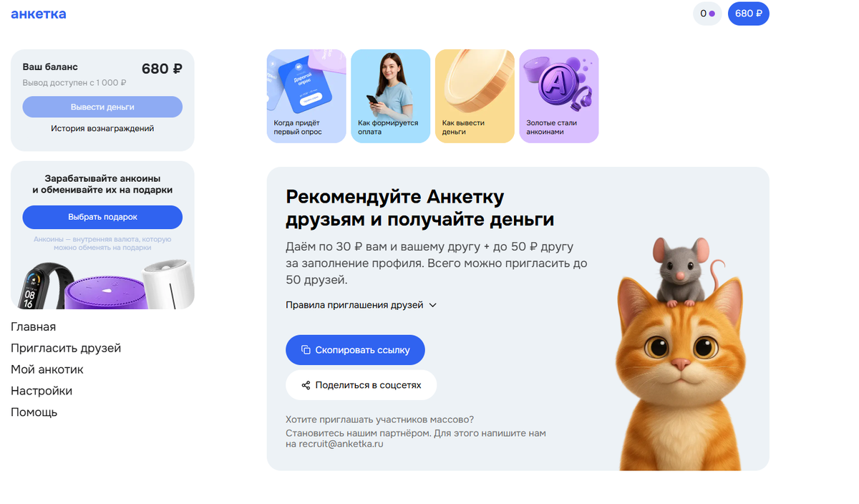Screen dimensions: 859x504
Task: Open the Правила приглашения друзей rules text
Action: pyautogui.click(x=354, y=305)
